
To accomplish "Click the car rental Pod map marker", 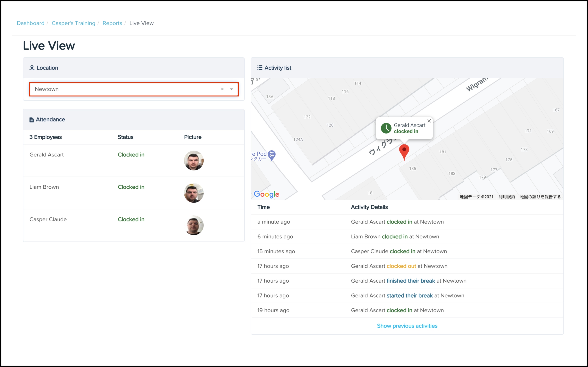I will (x=272, y=155).
